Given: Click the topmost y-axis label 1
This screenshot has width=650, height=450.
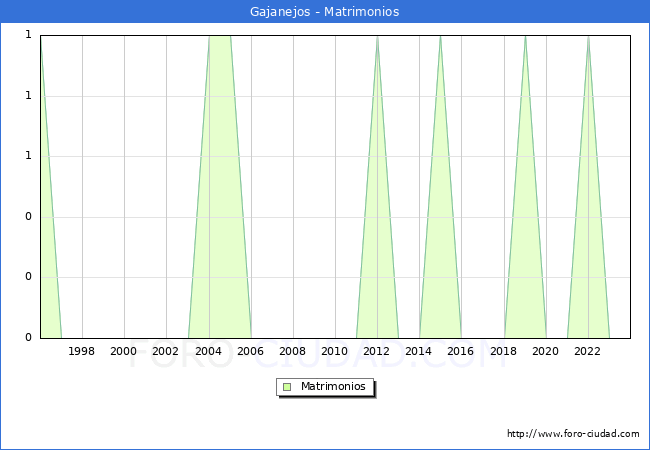Looking at the screenshot, I should [28, 35].
